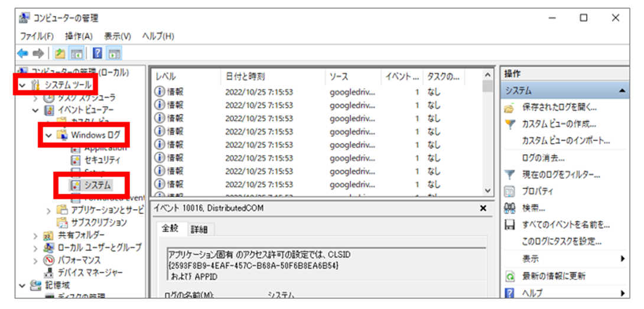This screenshot has width=644, height=309.
Task: Click the パフォーマンス icon
Action: [x=49, y=260]
